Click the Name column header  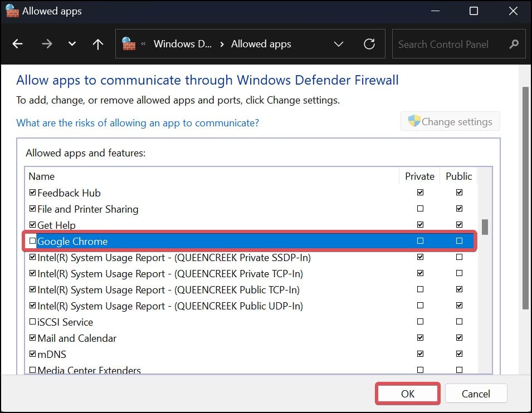pyautogui.click(x=41, y=176)
